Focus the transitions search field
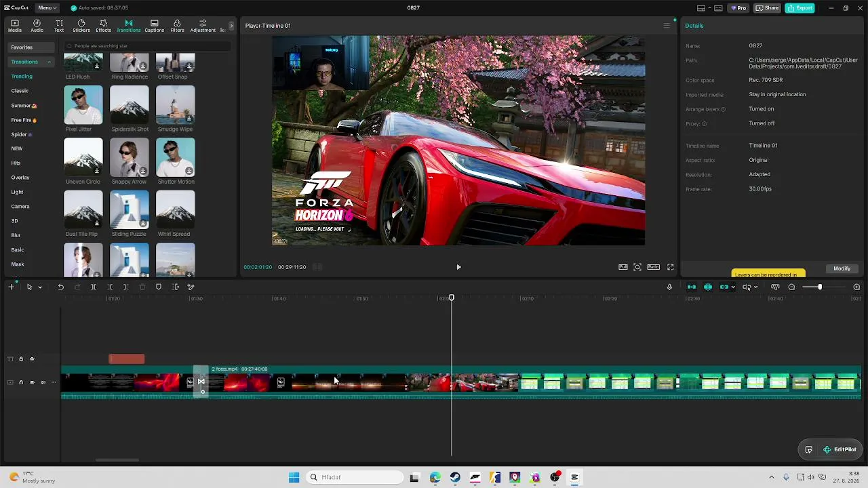The height and width of the screenshot is (488, 868). (x=147, y=46)
